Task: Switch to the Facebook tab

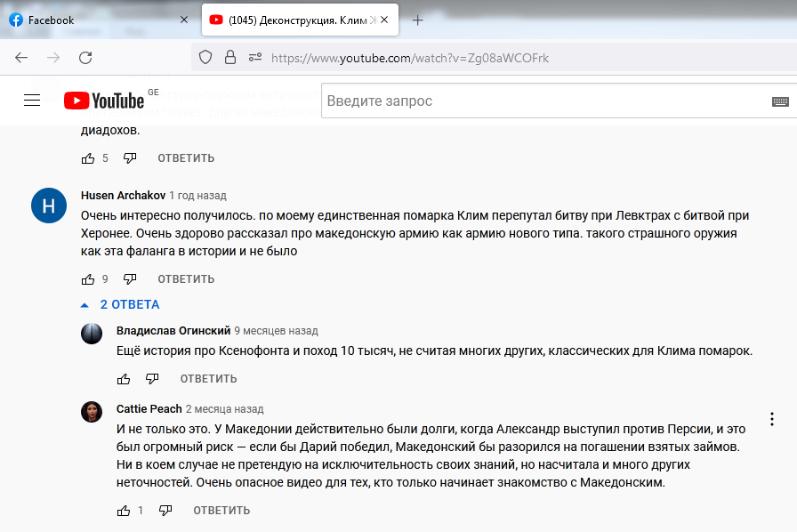Action: tap(99, 20)
